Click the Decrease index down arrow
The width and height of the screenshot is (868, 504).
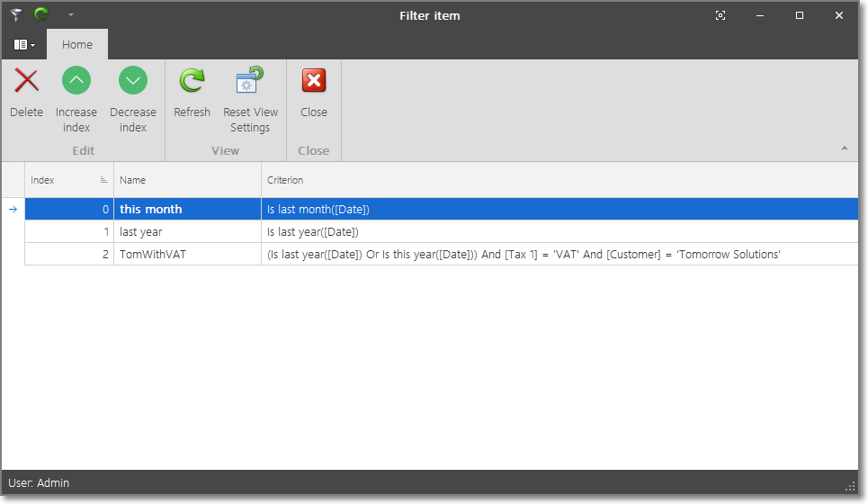(x=133, y=81)
